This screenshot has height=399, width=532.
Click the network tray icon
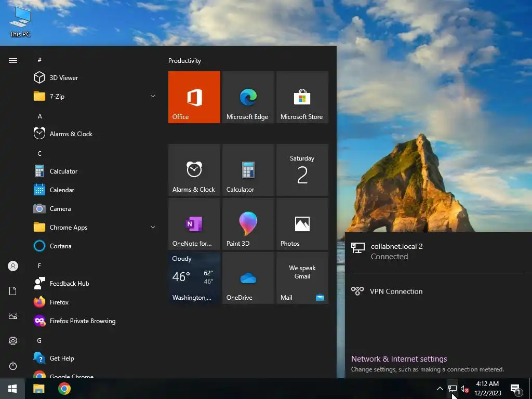coord(453,389)
